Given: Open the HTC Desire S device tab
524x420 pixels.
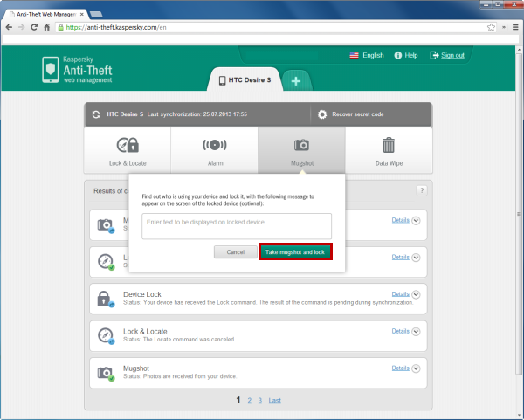Looking at the screenshot, I should click(x=245, y=79).
